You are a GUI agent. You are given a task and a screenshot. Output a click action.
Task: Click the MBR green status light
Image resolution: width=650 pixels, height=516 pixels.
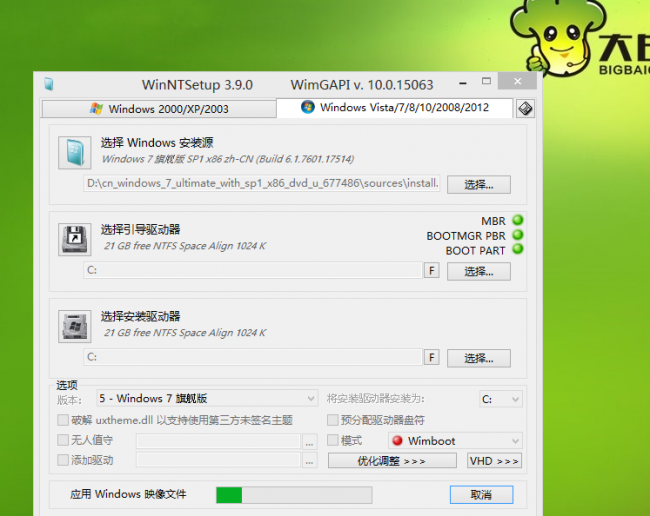(x=517, y=220)
